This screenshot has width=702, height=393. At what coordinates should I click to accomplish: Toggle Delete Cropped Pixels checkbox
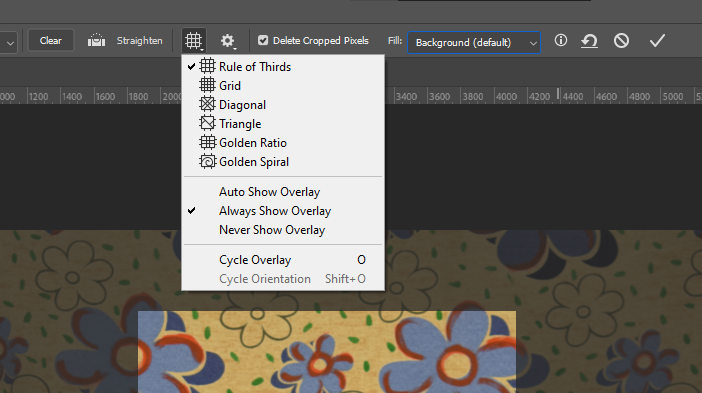point(263,40)
